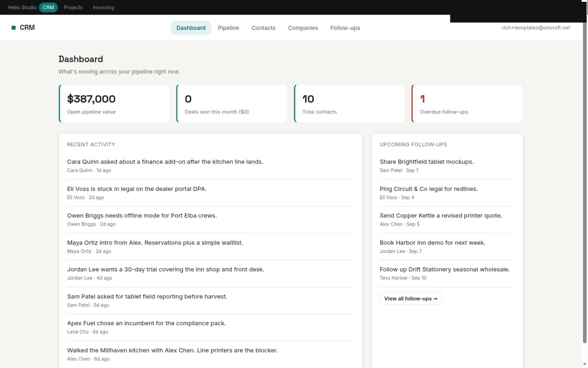This screenshot has width=588, height=368.
Task: Open the Cara Quinn finance add-on activity
Action: [210, 166]
